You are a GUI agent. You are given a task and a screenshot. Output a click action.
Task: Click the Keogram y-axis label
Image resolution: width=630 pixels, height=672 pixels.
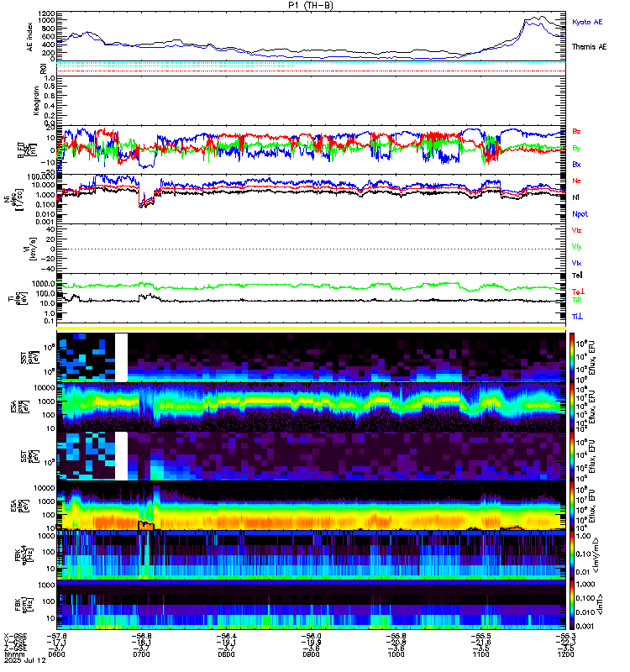[36, 101]
